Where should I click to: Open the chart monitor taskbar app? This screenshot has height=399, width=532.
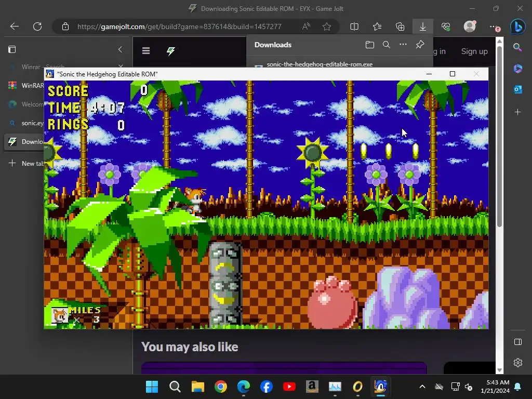(335, 387)
